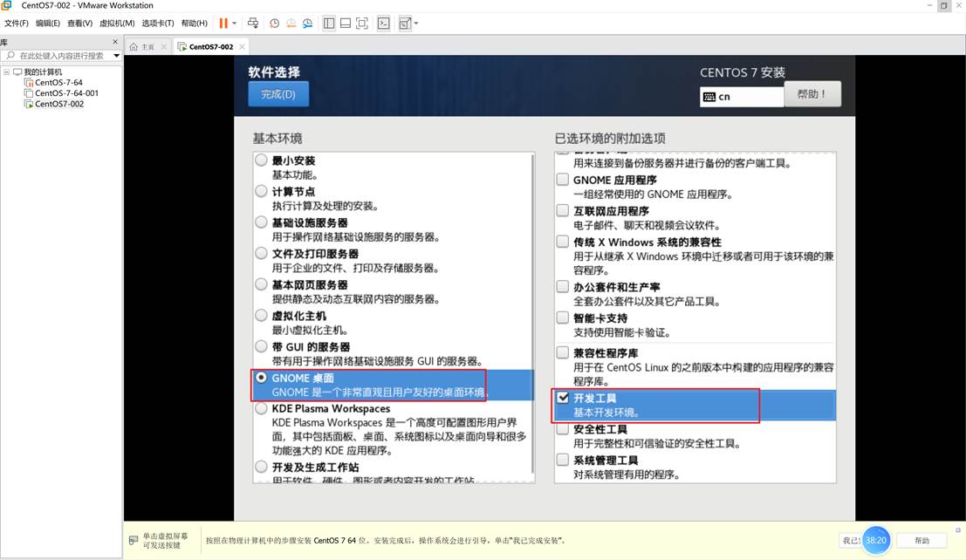The height and width of the screenshot is (560, 966).
Task: Select the KDE Plasma Workspaces radio option
Action: click(261, 408)
